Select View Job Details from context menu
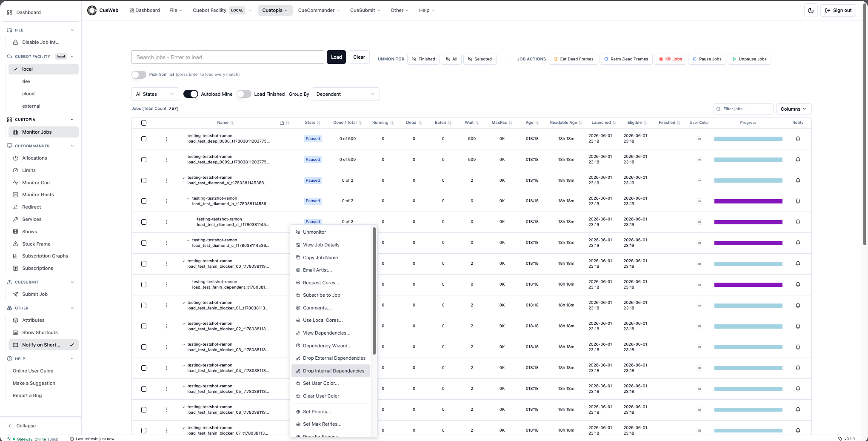The width and height of the screenshot is (868, 441). pos(331,245)
